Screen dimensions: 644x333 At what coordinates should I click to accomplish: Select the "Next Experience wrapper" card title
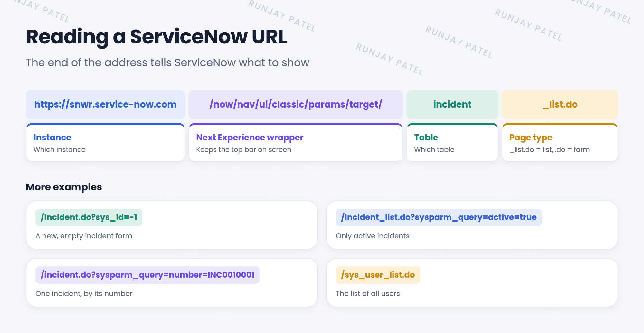tap(250, 138)
